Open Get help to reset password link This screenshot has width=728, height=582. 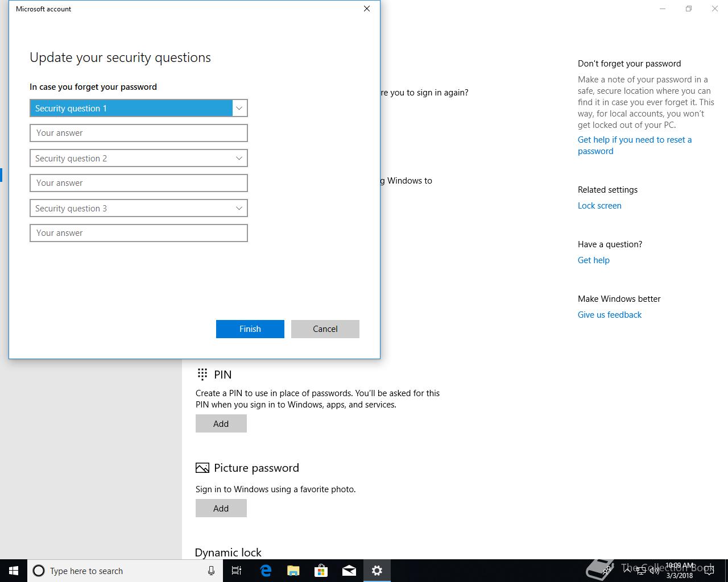(x=635, y=145)
